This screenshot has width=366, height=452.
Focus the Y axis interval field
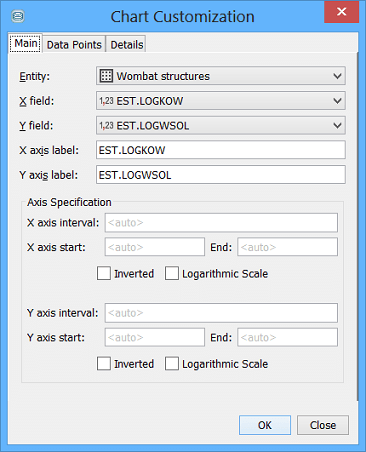221,313
